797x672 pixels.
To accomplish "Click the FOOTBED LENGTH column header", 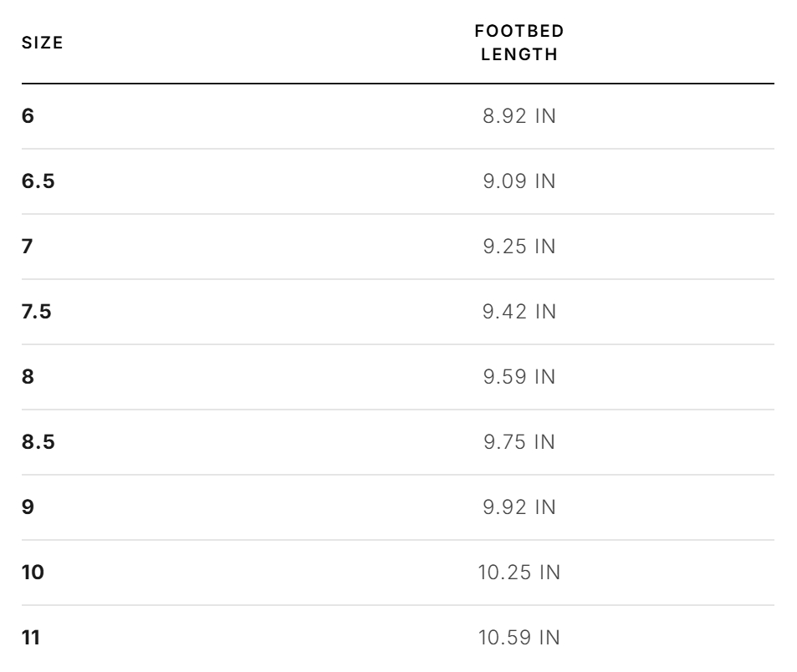I will tap(519, 43).
